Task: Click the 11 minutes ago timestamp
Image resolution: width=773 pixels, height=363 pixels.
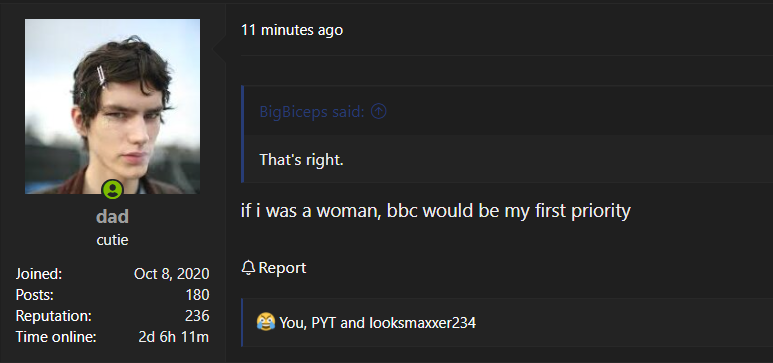Action: pyautogui.click(x=292, y=30)
